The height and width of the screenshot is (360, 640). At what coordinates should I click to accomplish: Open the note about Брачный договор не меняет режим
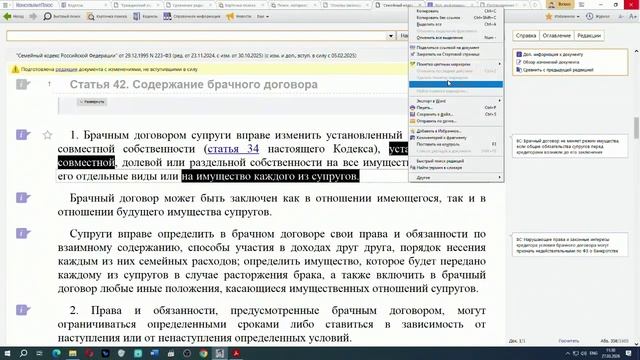tap(570, 146)
